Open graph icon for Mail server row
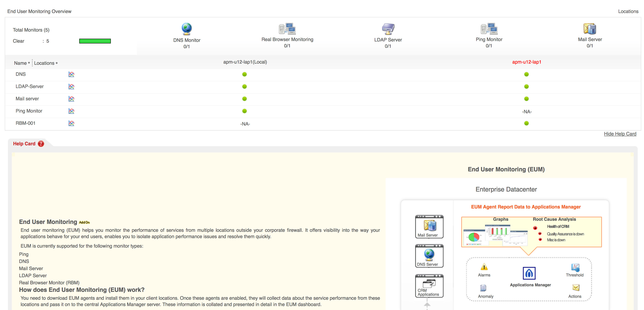 [71, 99]
